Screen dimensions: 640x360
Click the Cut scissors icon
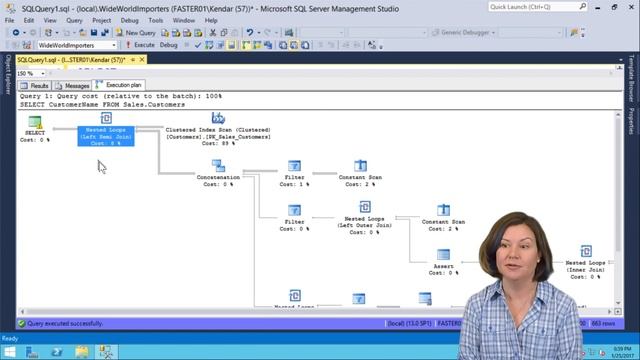[213, 33]
